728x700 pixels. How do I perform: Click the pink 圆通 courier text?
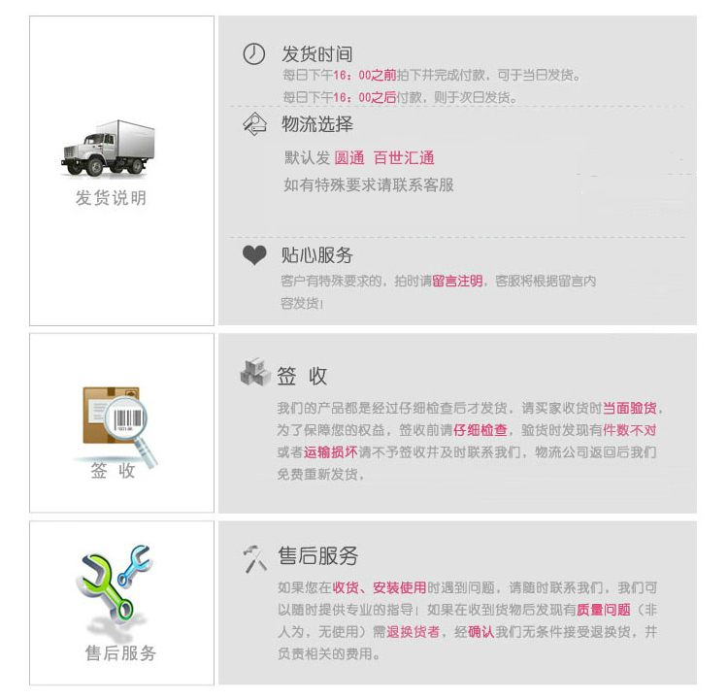tap(349, 158)
